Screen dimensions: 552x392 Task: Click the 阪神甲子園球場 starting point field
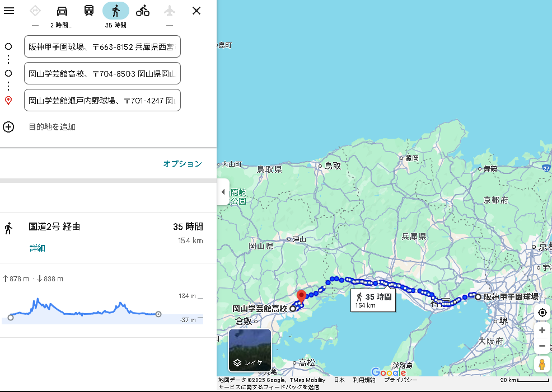[x=102, y=46]
